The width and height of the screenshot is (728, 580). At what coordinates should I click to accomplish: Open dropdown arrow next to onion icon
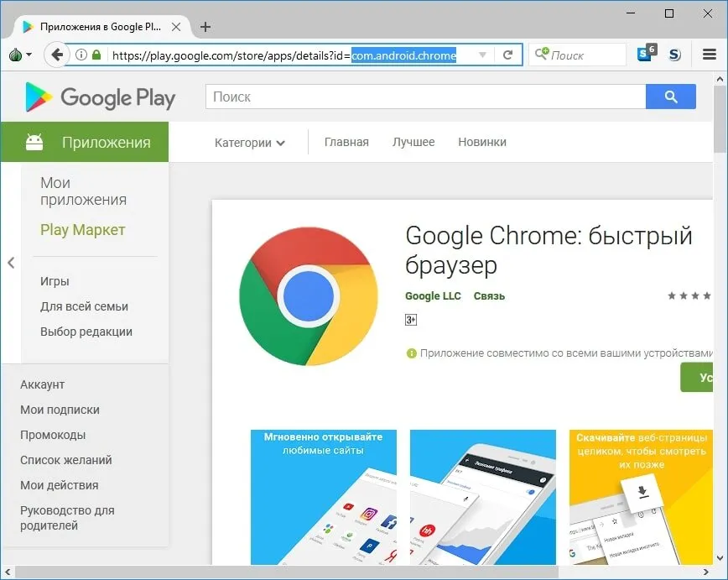tap(29, 55)
